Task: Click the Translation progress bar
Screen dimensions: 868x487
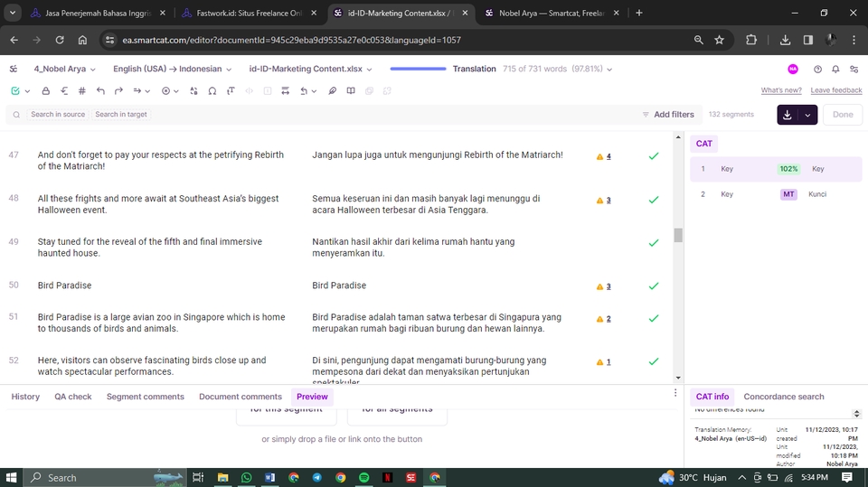Action: pyautogui.click(x=418, y=69)
